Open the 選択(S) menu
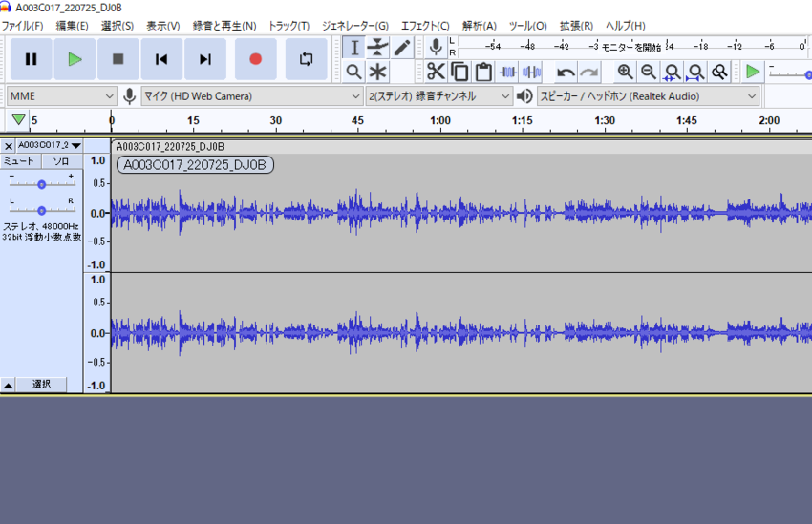This screenshot has height=524, width=812. (x=118, y=26)
